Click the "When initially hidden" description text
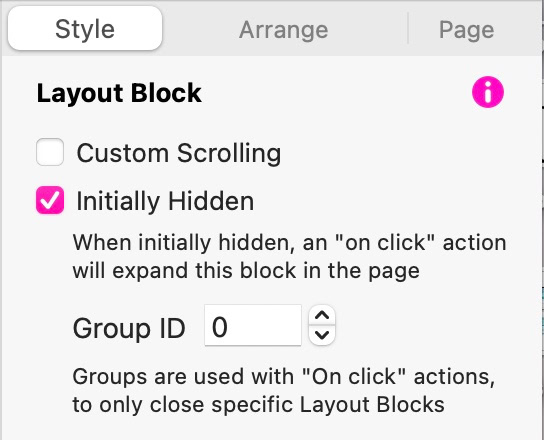Screen dimensions: 544x440 tap(289, 243)
